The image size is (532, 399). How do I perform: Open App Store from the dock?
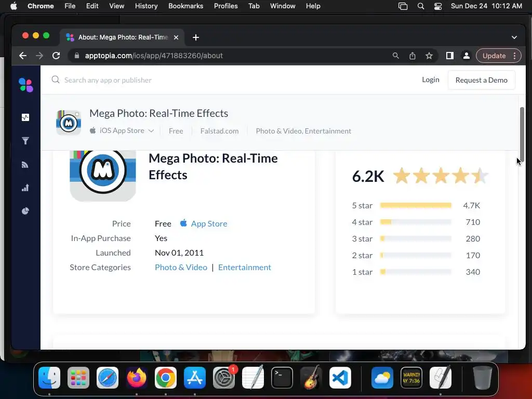(195, 378)
